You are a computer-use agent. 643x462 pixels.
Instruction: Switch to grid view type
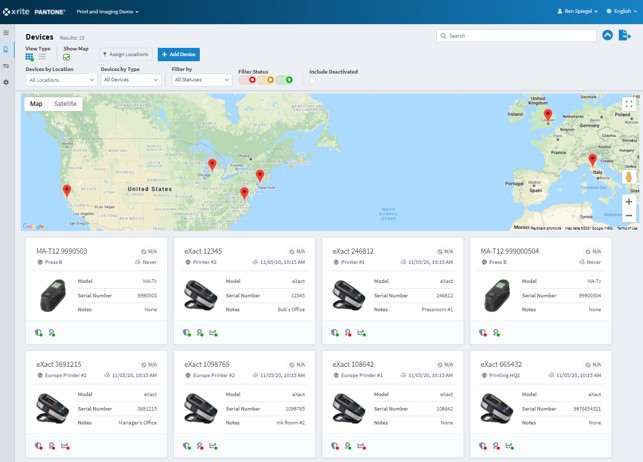coord(30,57)
